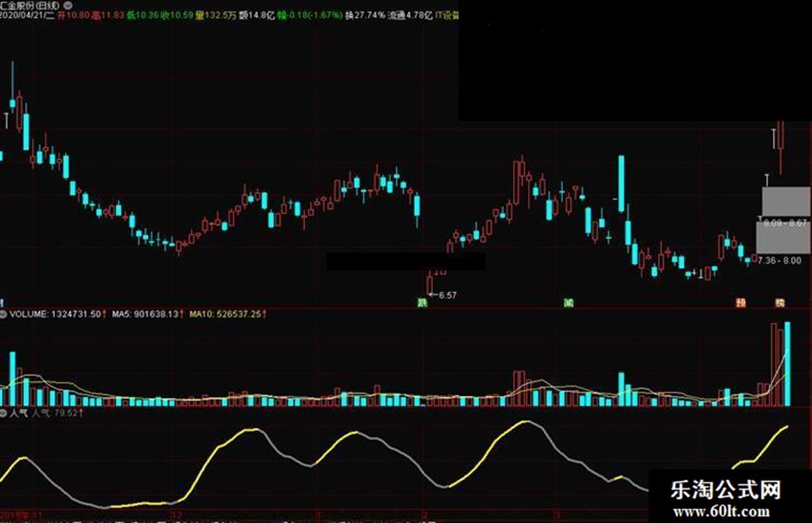Select the 8.09 - 8.67 price gap label
This screenshot has width=812, height=523.
785,222
